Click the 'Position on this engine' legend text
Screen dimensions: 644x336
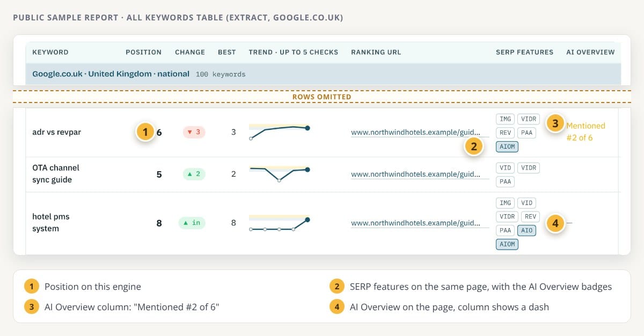[92, 287]
